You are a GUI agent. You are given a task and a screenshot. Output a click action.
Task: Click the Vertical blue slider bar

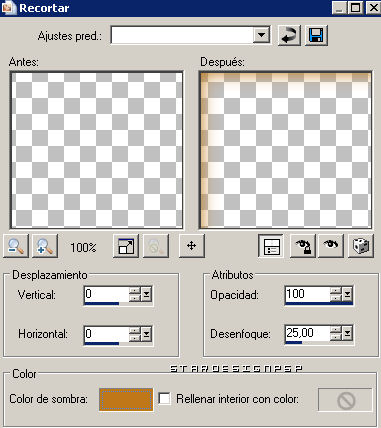102,303
